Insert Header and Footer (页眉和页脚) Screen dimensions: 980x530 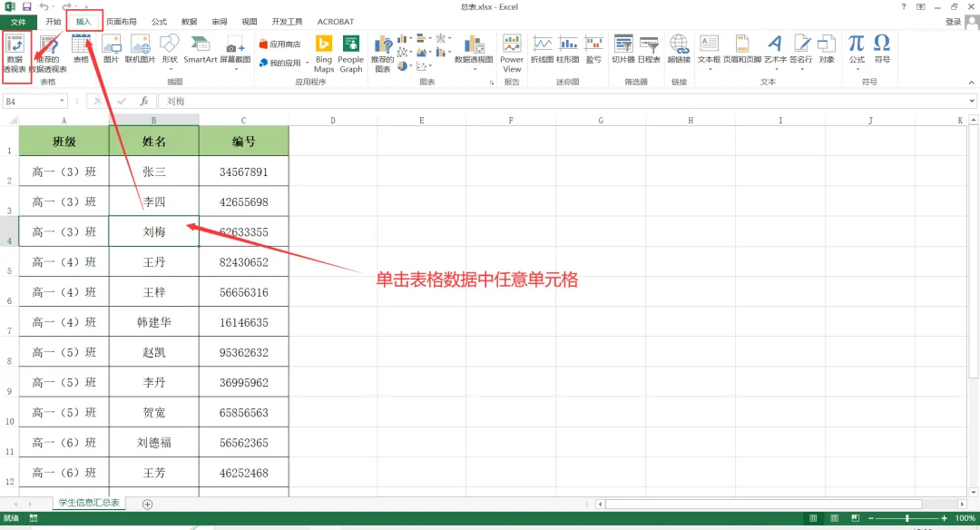pos(742,49)
